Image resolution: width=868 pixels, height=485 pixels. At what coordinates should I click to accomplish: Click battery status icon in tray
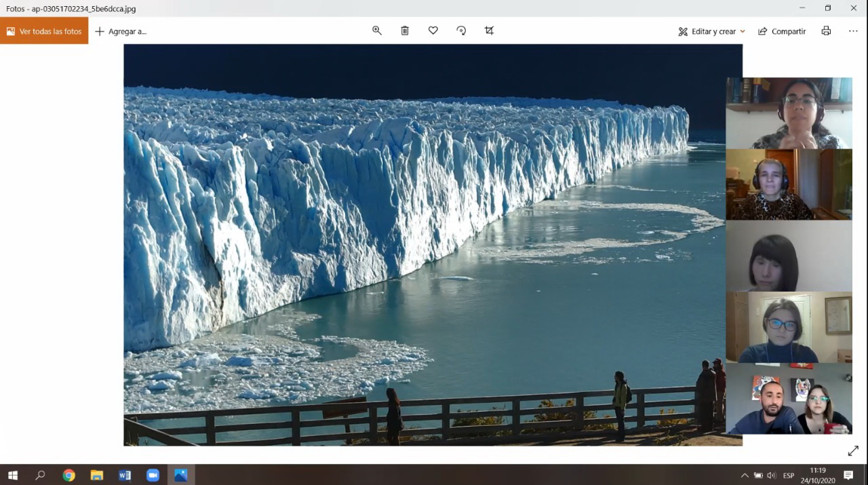758,476
